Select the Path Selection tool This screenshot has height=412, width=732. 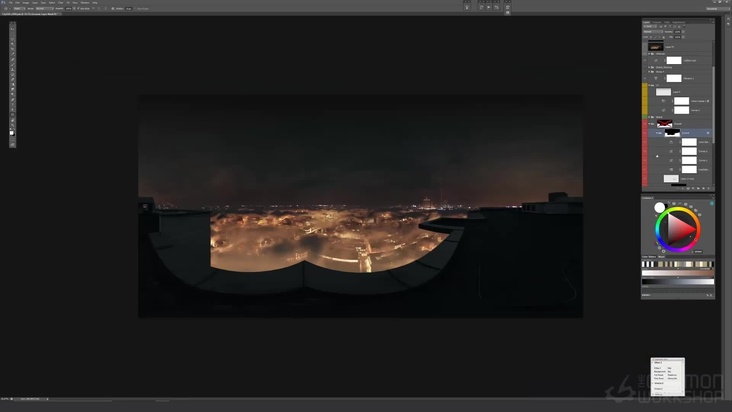[13, 109]
